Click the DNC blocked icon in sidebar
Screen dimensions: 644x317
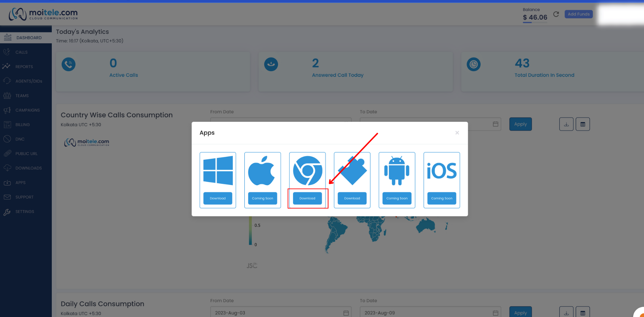pyautogui.click(x=7, y=139)
